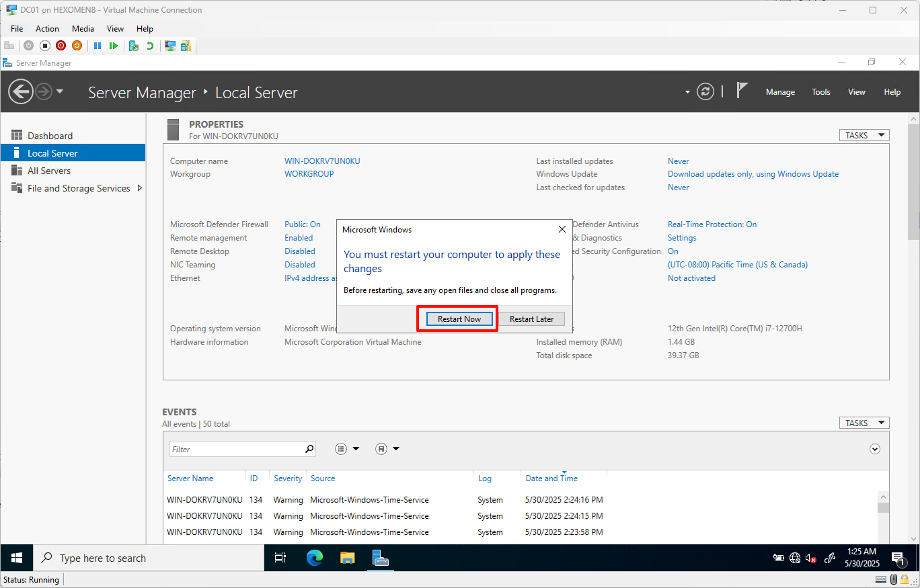Image resolution: width=920 pixels, height=588 pixels.
Task: Click the WORKGROUP link
Action: tap(309, 174)
